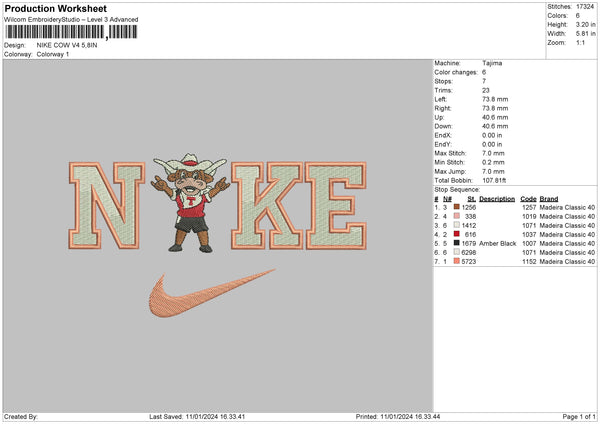Click the brown 1256 thread color swatch
This screenshot has width=600, height=424.
(x=457, y=207)
